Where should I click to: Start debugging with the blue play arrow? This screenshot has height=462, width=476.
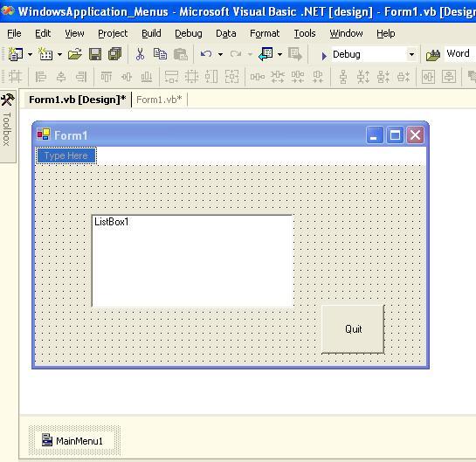click(x=324, y=56)
